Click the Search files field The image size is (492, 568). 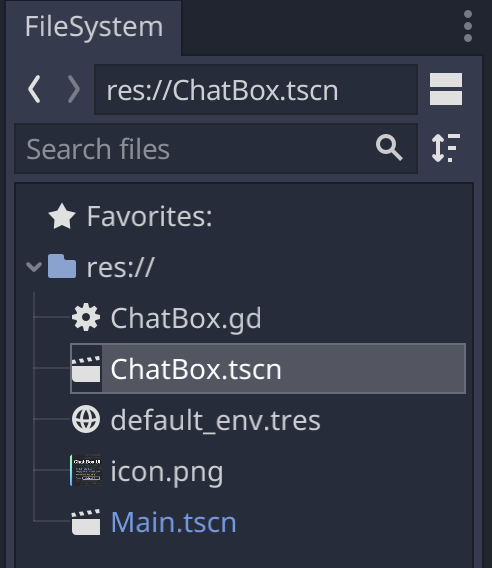216,149
